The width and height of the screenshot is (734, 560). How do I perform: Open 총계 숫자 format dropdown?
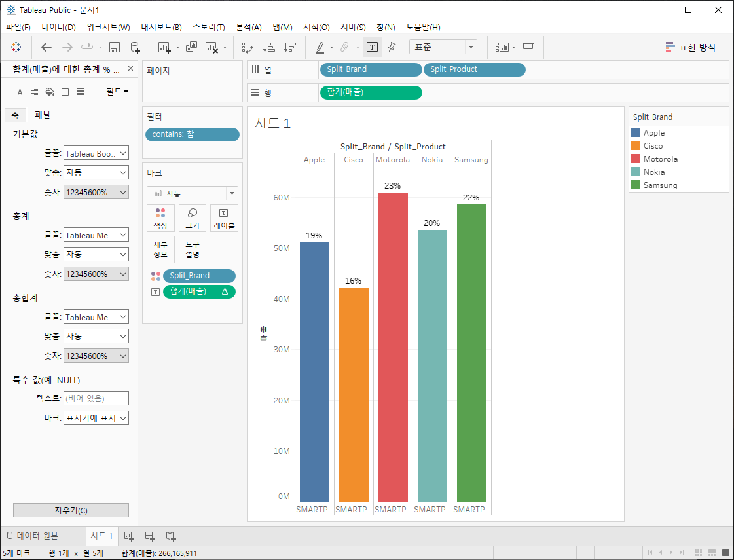point(96,274)
